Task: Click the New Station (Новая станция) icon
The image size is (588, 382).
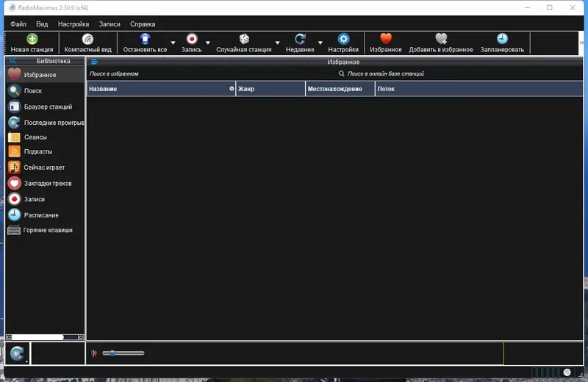Action: [32, 39]
